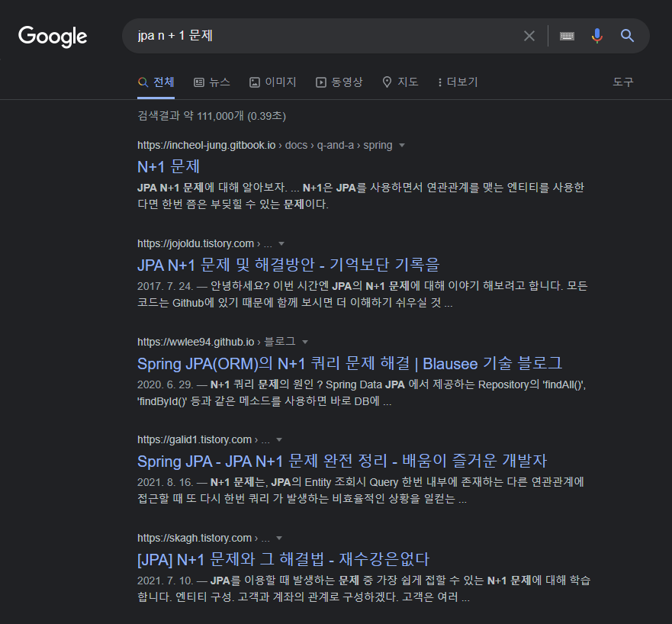This screenshot has width=672, height=624.
Task: Click the Google logo
Action: [53, 37]
